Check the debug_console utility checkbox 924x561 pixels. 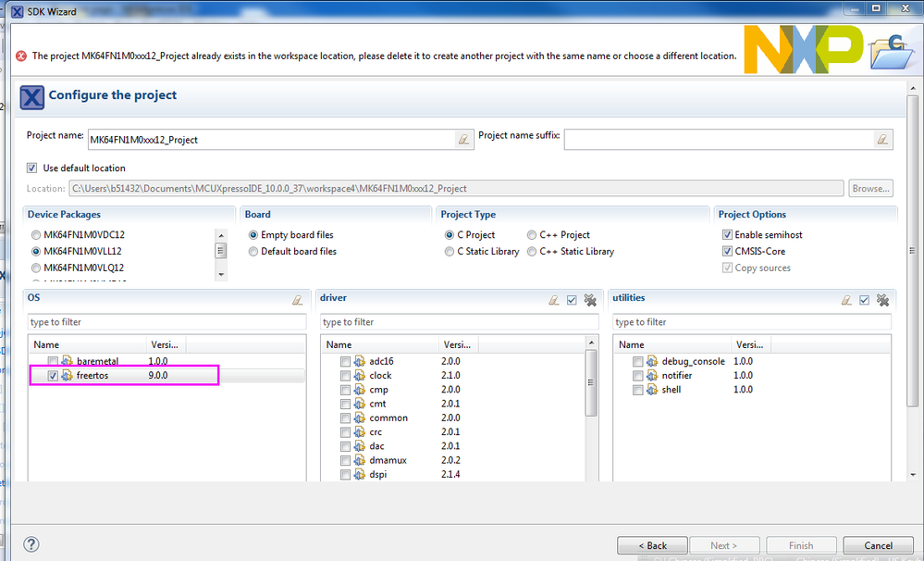point(637,361)
